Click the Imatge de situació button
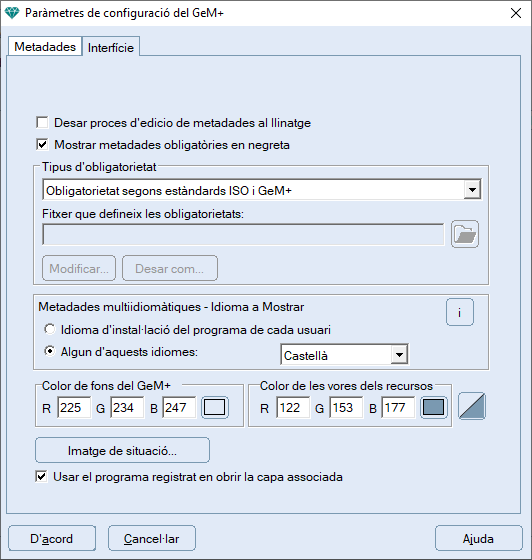Viewport: 532px width, 560px height. (122, 450)
